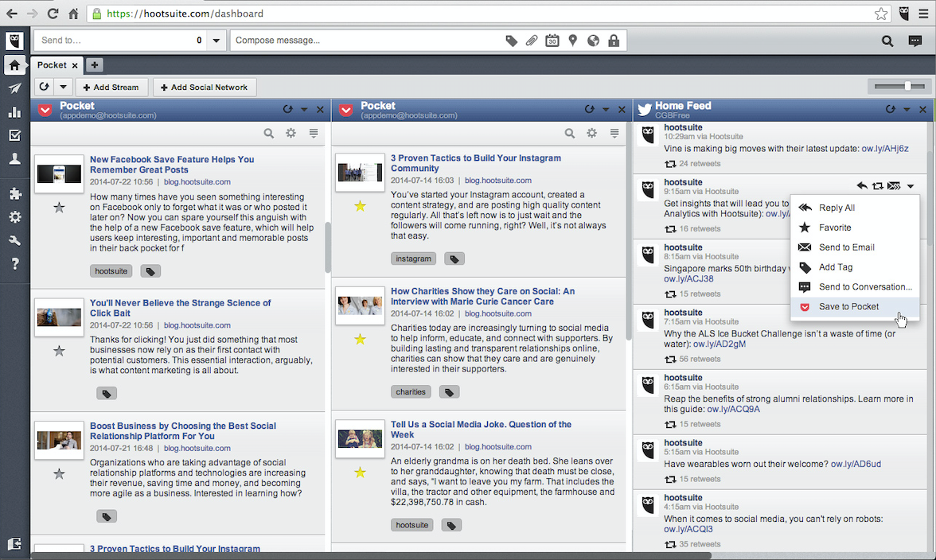Retweet the 9:15am hootsuite tweet
The image size is (936, 560).
tap(877, 186)
